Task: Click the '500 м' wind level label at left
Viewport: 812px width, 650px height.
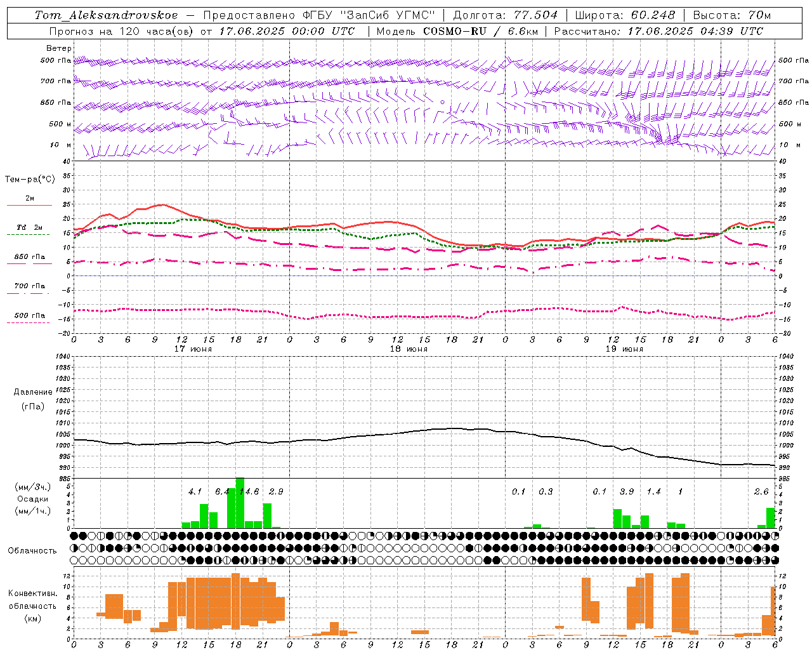Action: (60, 124)
